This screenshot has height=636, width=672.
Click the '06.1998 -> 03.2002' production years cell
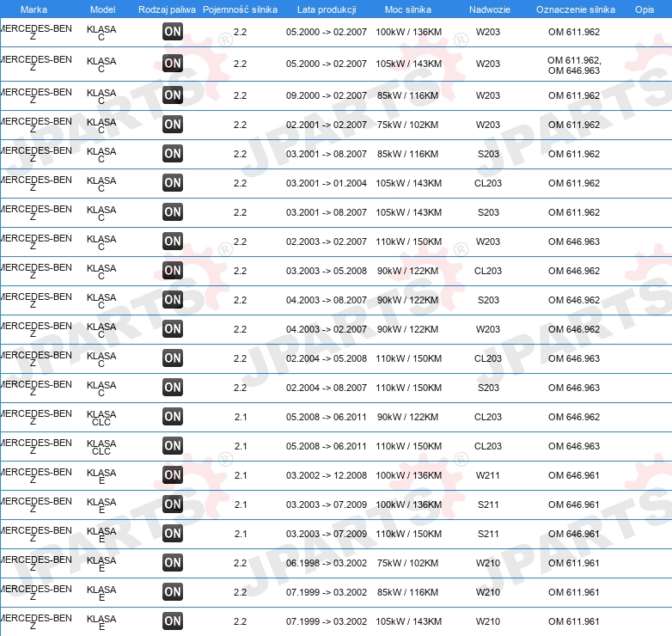click(x=327, y=563)
